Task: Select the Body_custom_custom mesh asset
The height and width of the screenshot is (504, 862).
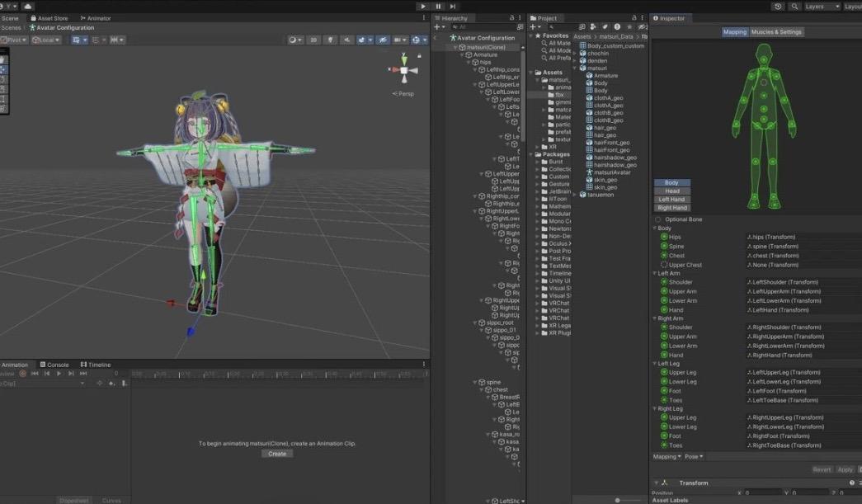Action: [610, 46]
